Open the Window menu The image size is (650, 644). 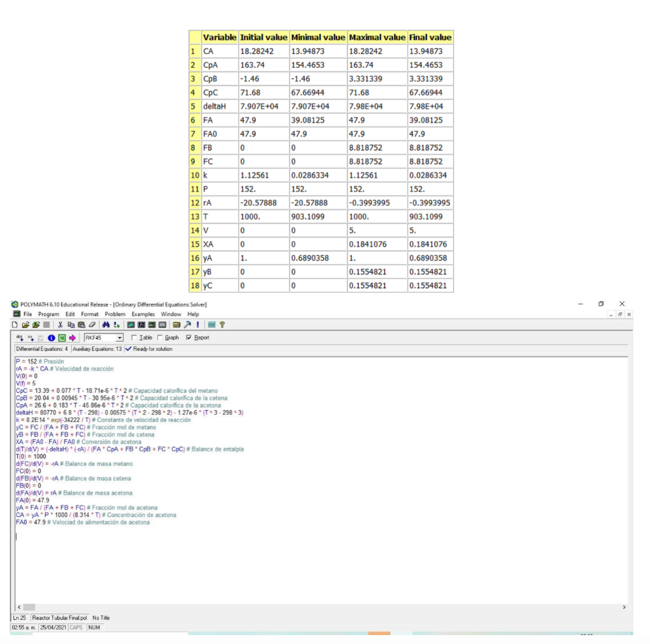pyautogui.click(x=171, y=314)
